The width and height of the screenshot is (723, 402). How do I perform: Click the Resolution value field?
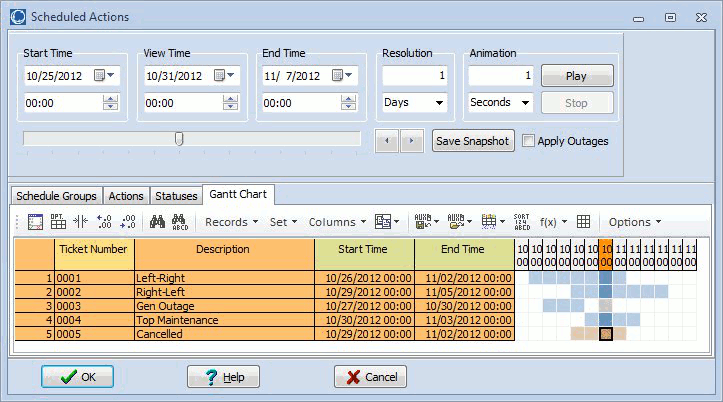pos(414,75)
